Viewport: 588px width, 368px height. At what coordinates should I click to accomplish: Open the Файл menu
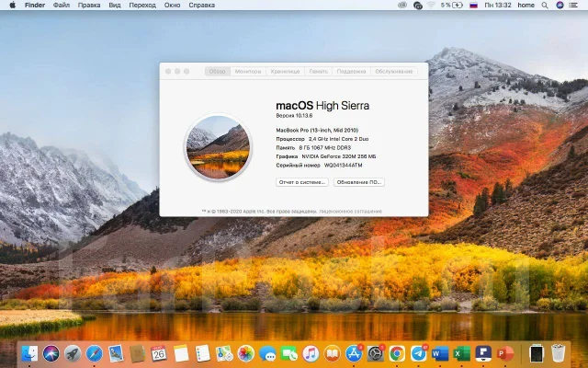(x=62, y=6)
